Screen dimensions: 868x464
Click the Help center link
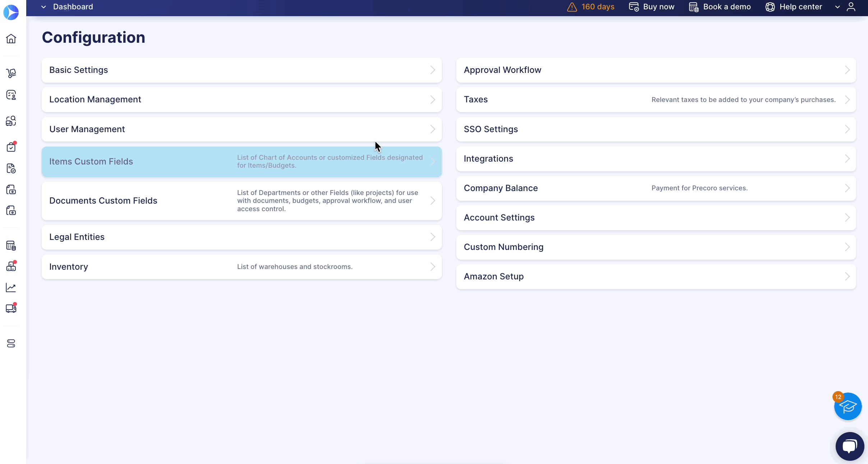(800, 7)
